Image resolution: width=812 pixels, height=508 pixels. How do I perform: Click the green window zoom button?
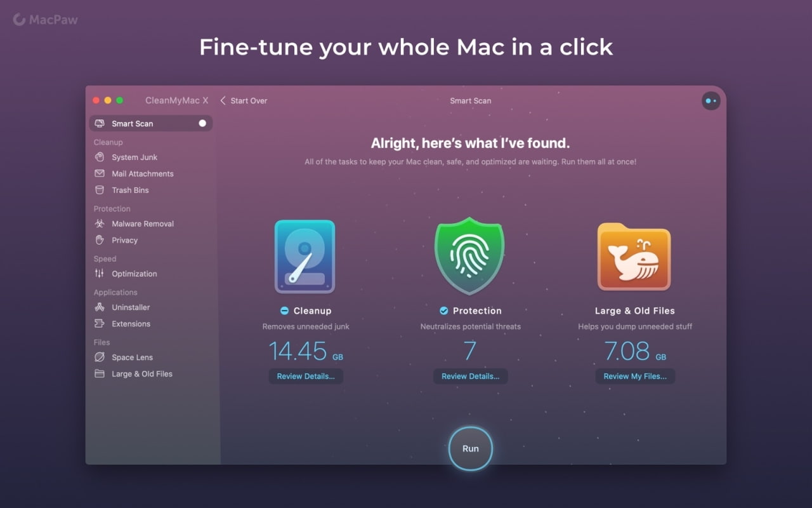120,100
